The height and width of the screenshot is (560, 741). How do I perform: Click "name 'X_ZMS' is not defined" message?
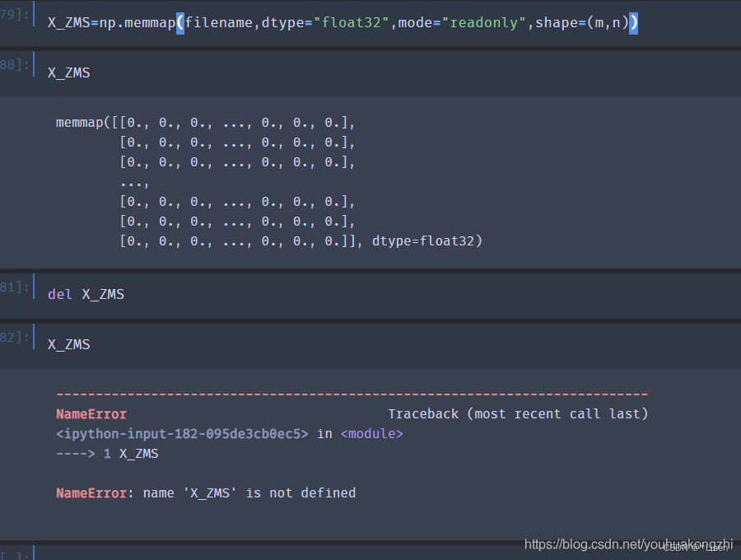coord(249,493)
